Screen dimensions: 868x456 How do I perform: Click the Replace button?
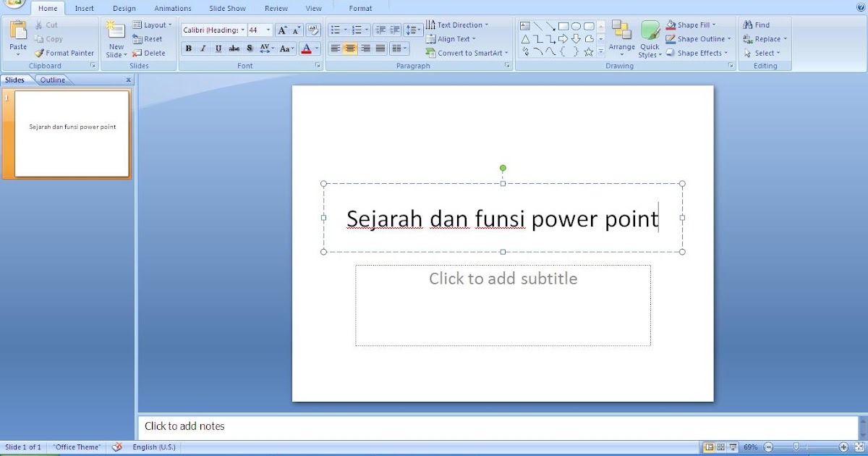point(765,39)
